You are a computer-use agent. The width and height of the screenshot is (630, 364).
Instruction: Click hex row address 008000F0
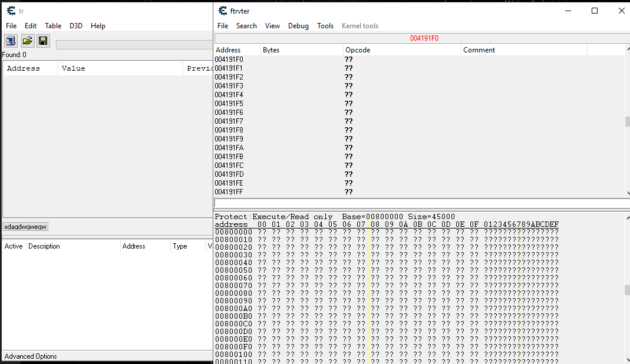point(233,347)
